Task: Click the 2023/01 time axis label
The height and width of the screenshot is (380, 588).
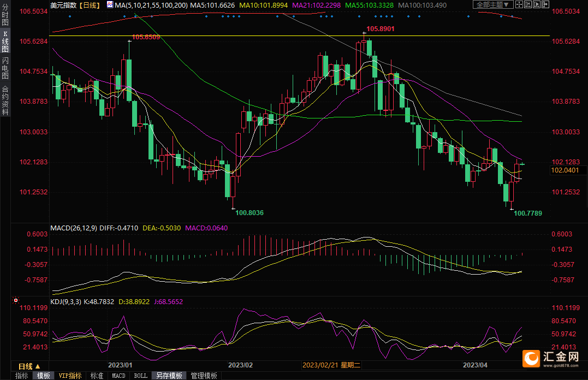Action: click(x=120, y=365)
